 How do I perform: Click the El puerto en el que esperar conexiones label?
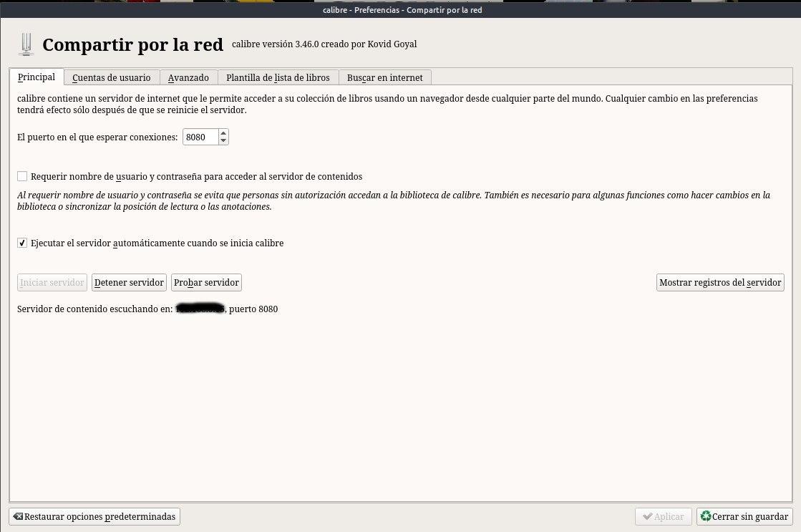click(97, 137)
